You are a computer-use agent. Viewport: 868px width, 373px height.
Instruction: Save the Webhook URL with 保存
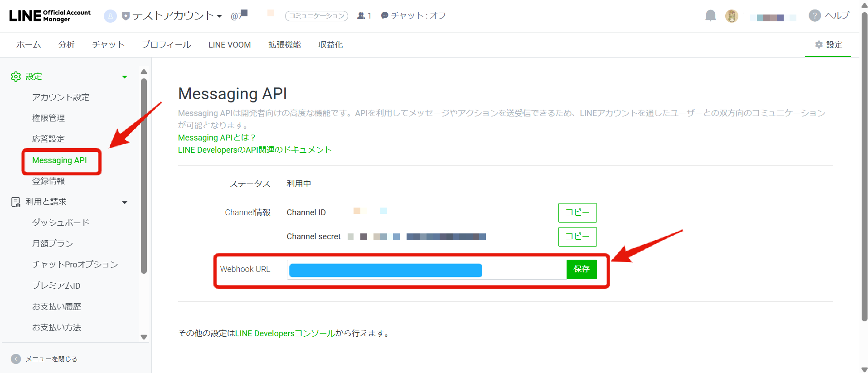click(582, 270)
